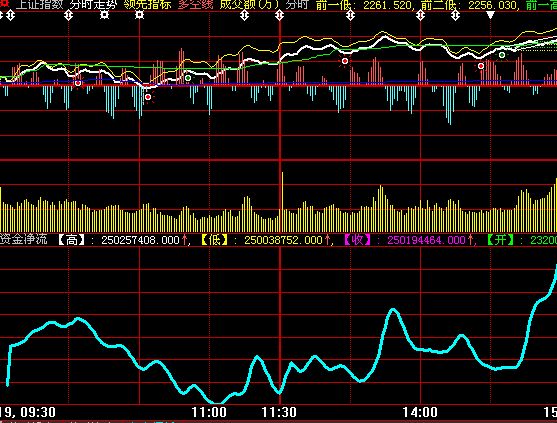The width and height of the screenshot is (557, 423).
Task: Click the 成交额(万) indicator label
Action: point(250,5)
